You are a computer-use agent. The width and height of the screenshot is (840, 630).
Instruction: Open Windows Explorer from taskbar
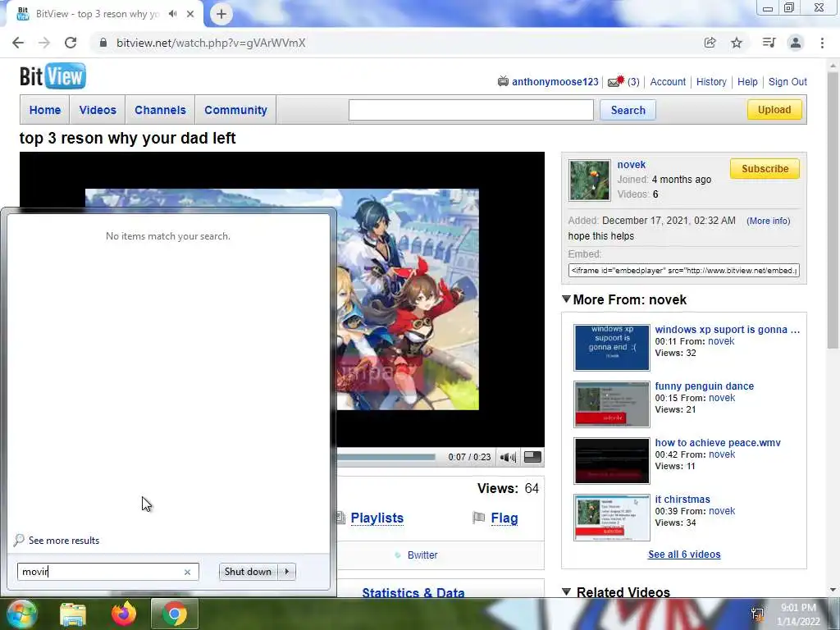pos(73,614)
